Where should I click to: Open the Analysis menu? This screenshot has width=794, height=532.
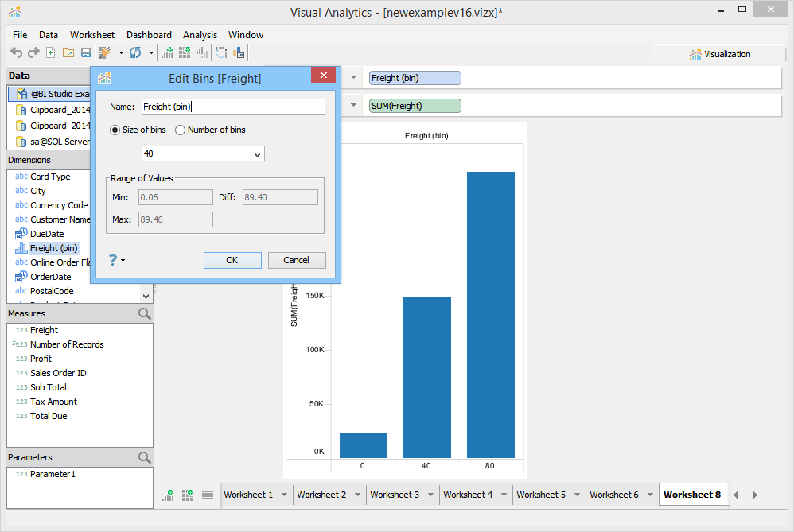pyautogui.click(x=200, y=35)
